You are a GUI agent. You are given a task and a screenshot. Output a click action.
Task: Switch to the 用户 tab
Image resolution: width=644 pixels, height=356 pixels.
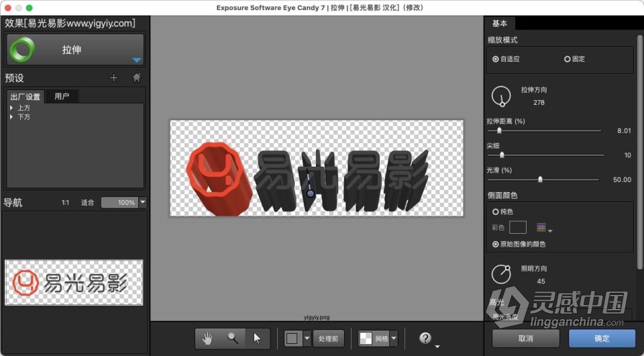click(x=62, y=96)
